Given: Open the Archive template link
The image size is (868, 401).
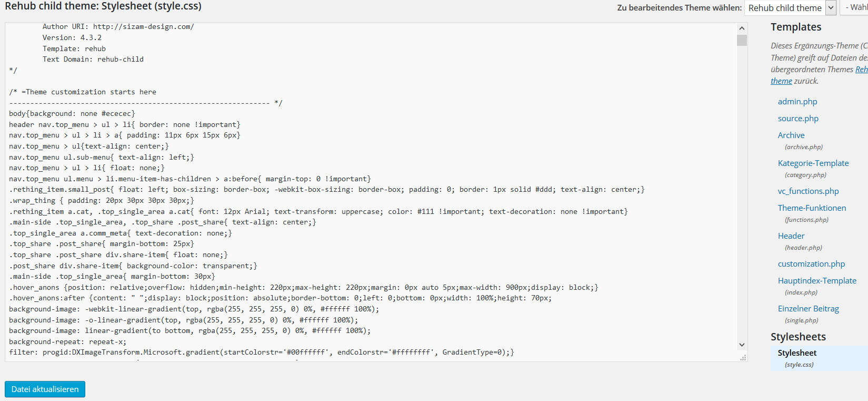Looking at the screenshot, I should pyautogui.click(x=791, y=135).
